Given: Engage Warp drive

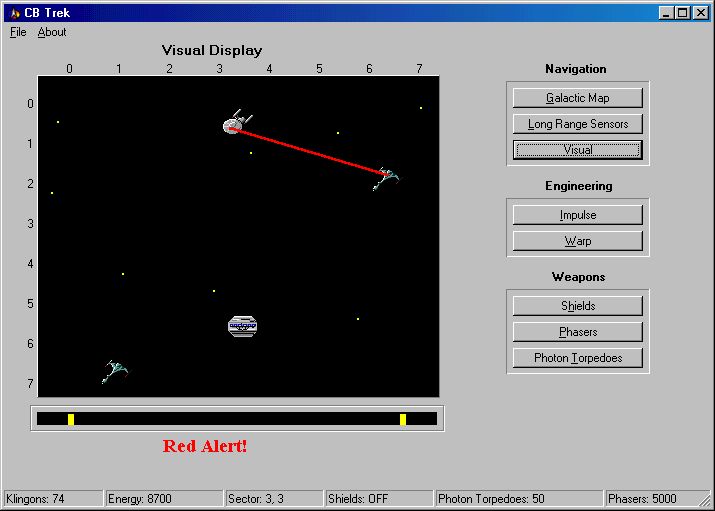Looking at the screenshot, I should click(577, 241).
